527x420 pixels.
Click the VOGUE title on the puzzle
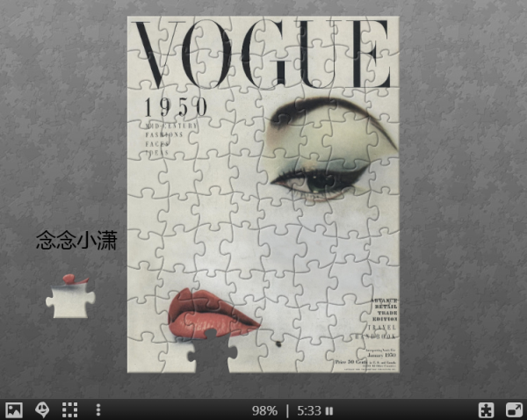pyautogui.click(x=263, y=54)
